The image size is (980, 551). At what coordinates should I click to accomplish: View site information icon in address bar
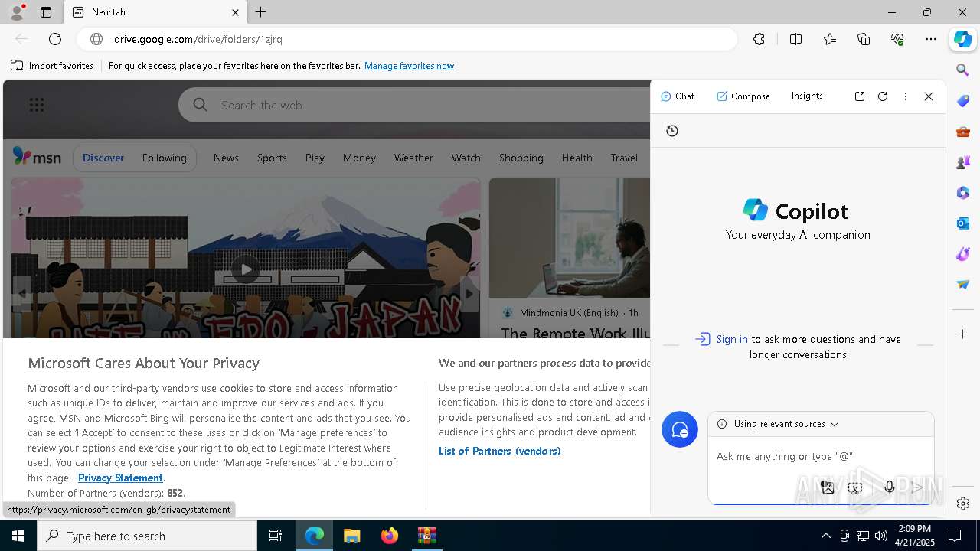[96, 39]
